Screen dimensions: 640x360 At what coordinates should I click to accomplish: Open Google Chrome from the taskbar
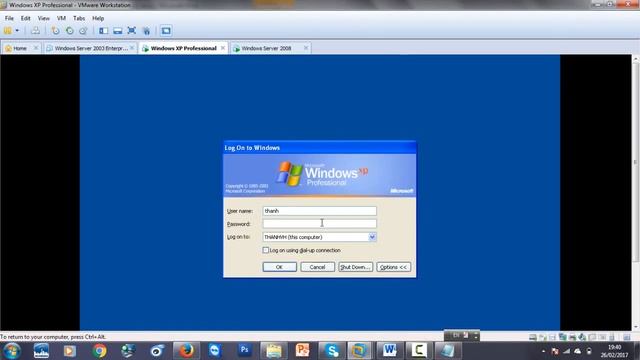(x=99, y=351)
